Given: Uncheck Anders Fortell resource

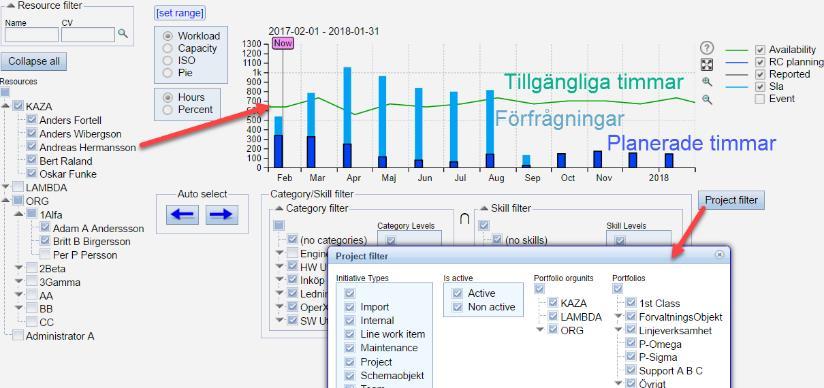Looking at the screenshot, I should [x=32, y=120].
